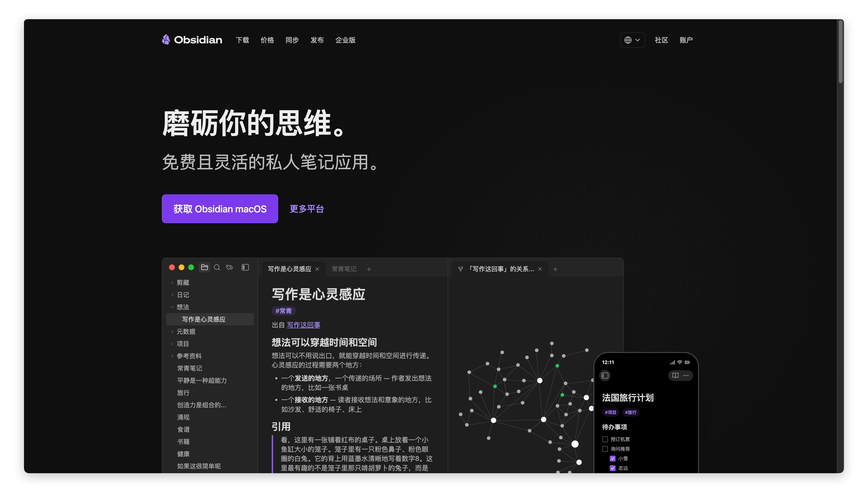Image resolution: width=868 pixels, height=502 pixels.
Task: Click the tags icon in app toolbar
Action: point(229,267)
